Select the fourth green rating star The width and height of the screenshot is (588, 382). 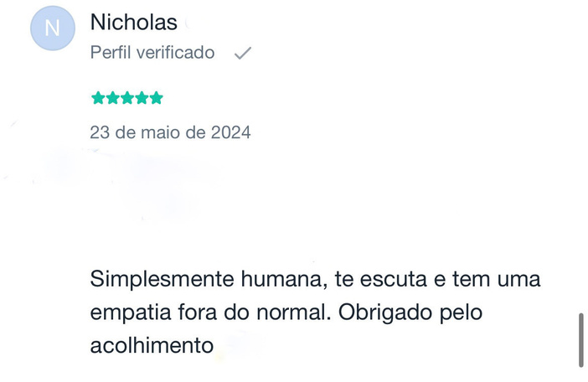[142, 98]
